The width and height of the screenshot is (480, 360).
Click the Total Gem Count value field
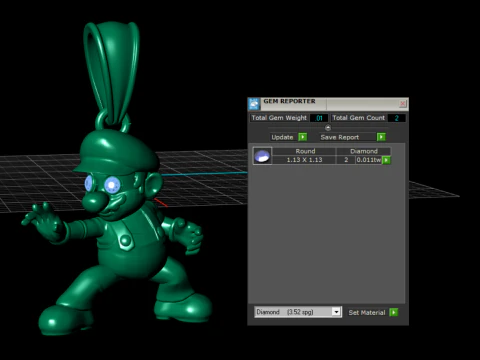(396, 118)
